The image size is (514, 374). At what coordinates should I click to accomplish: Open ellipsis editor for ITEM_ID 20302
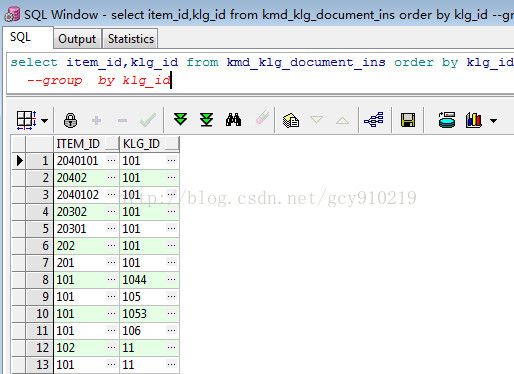point(112,212)
